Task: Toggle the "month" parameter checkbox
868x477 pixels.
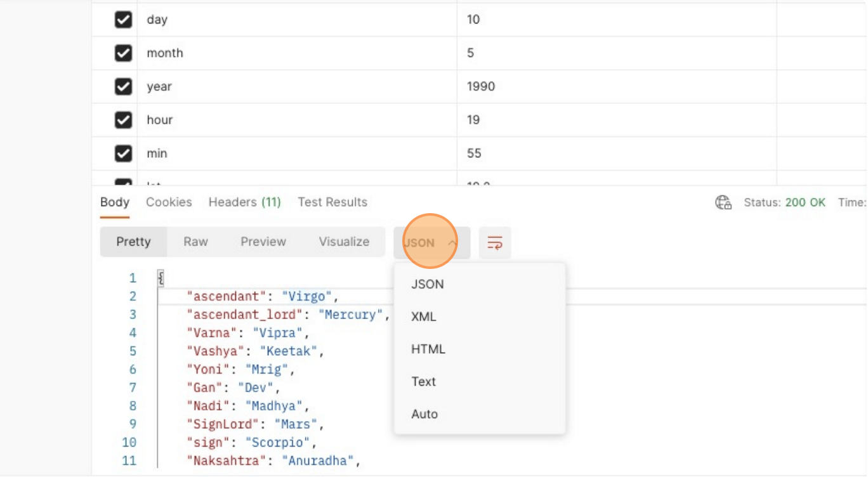Action: 123,53
